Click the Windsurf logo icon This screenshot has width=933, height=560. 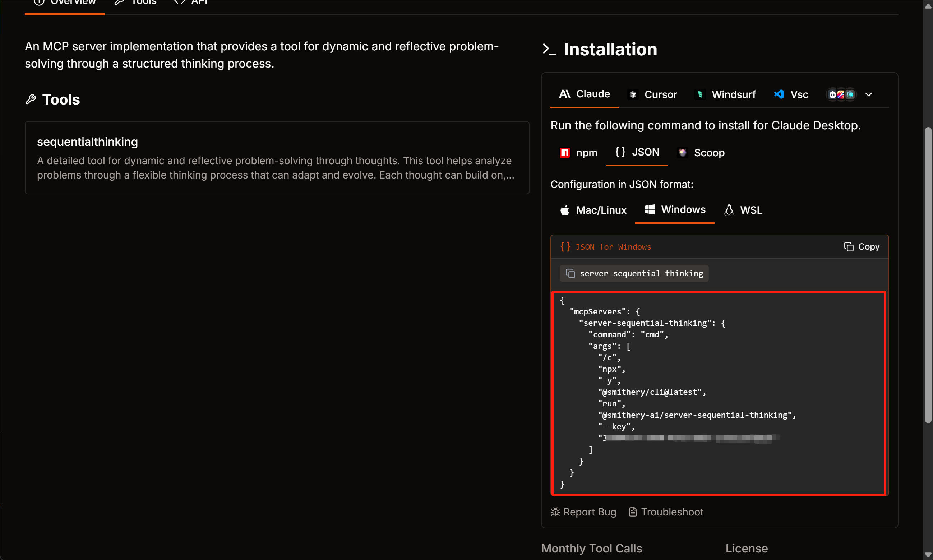(x=700, y=94)
